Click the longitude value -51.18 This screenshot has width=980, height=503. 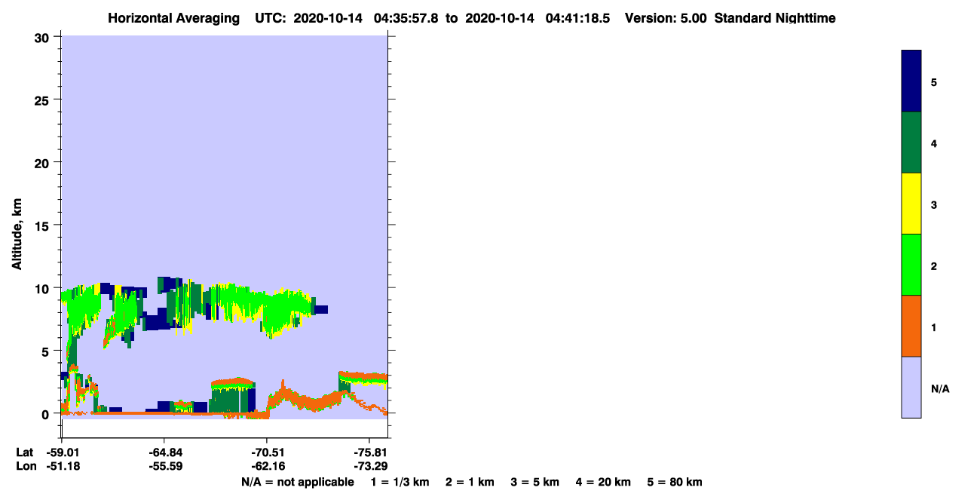pyautogui.click(x=62, y=466)
